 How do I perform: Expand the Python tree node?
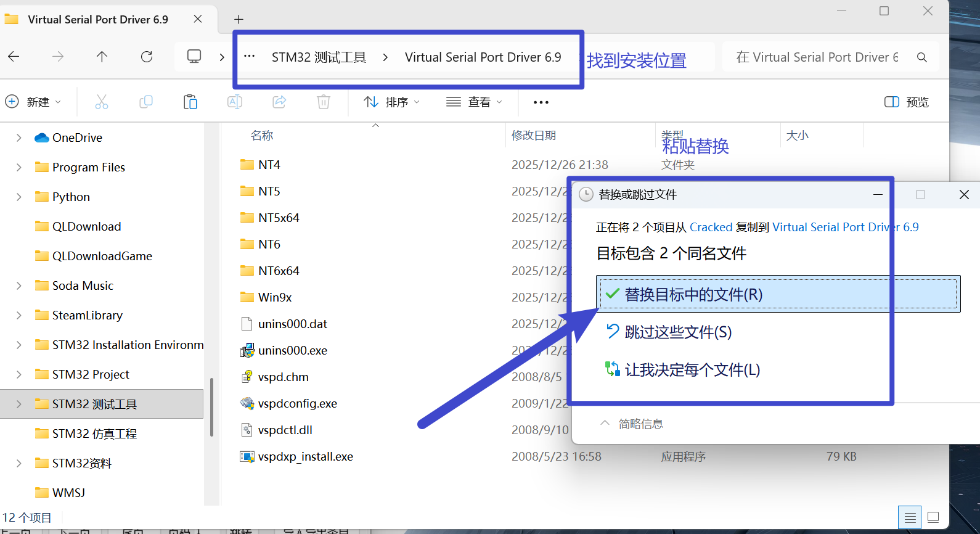pos(18,197)
